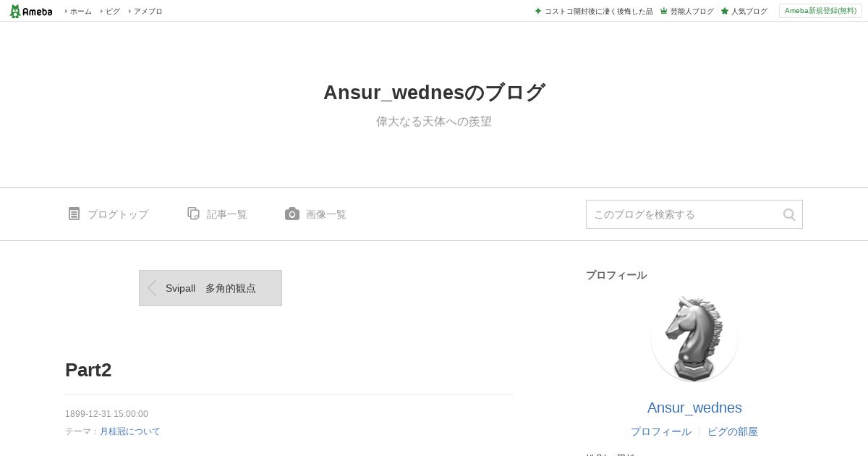
Task: Open the 画像一覧 image list tab
Action: pos(326,214)
